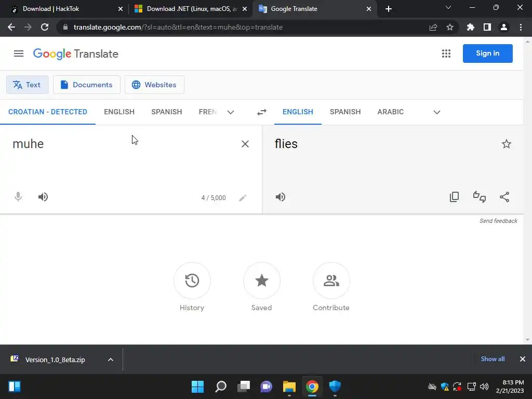
Task: Rate this translation with thumbs icon
Action: pyautogui.click(x=480, y=197)
